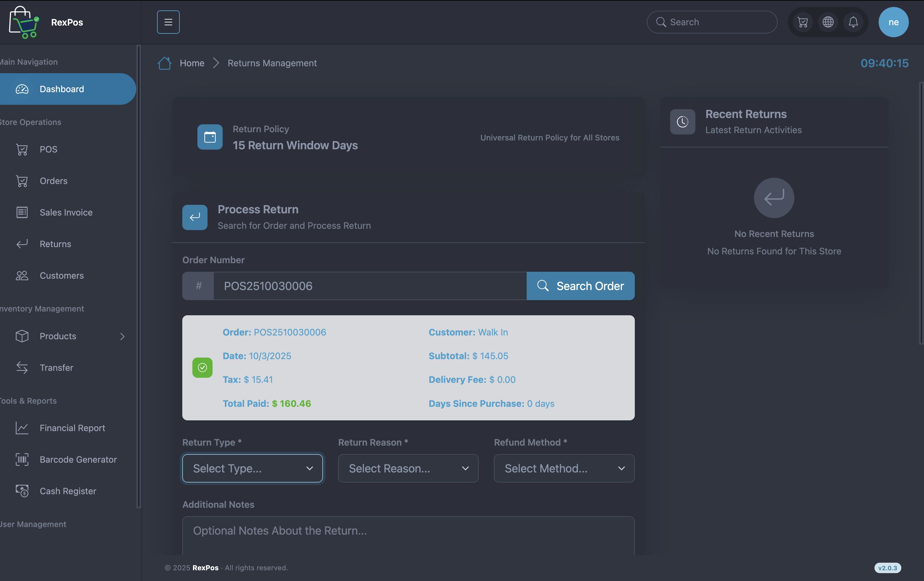
Task: Click the hamburger sidebar toggle button
Action: 168,22
